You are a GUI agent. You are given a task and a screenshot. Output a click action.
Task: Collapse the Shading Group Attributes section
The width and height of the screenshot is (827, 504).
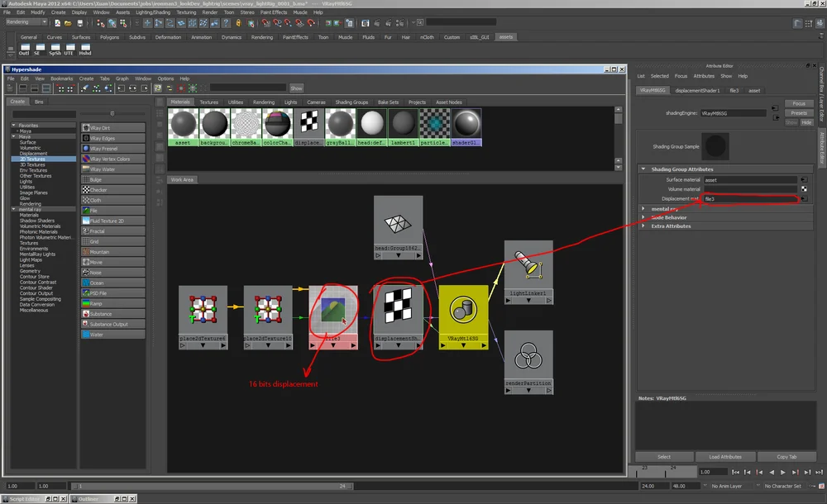(682, 169)
